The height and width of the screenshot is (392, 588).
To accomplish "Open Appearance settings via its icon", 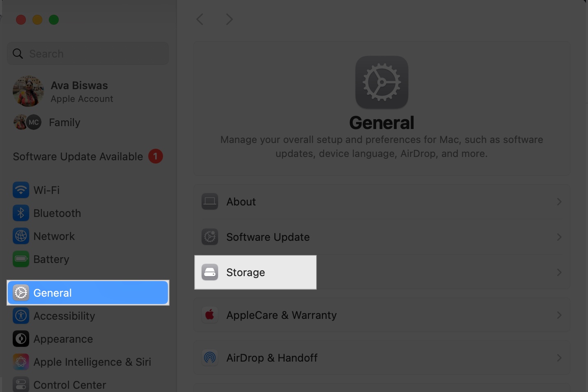I will click(x=21, y=339).
